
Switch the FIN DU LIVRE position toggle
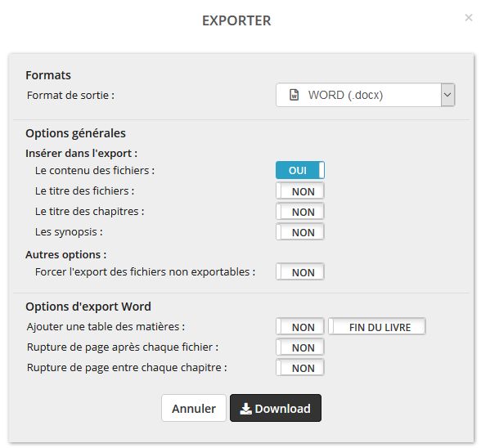(x=377, y=327)
